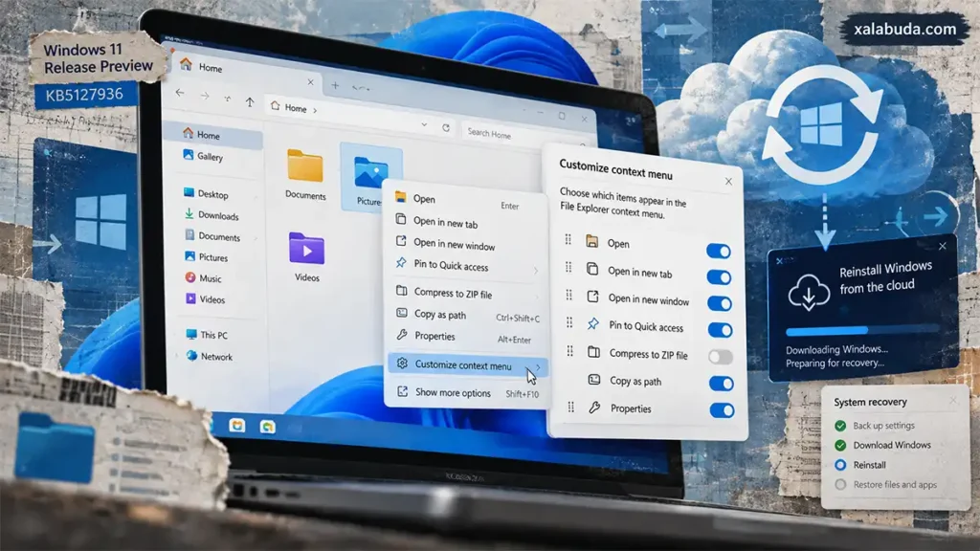This screenshot has width=980, height=551.
Task: Click the Home tab label in File Explorer
Action: point(210,68)
